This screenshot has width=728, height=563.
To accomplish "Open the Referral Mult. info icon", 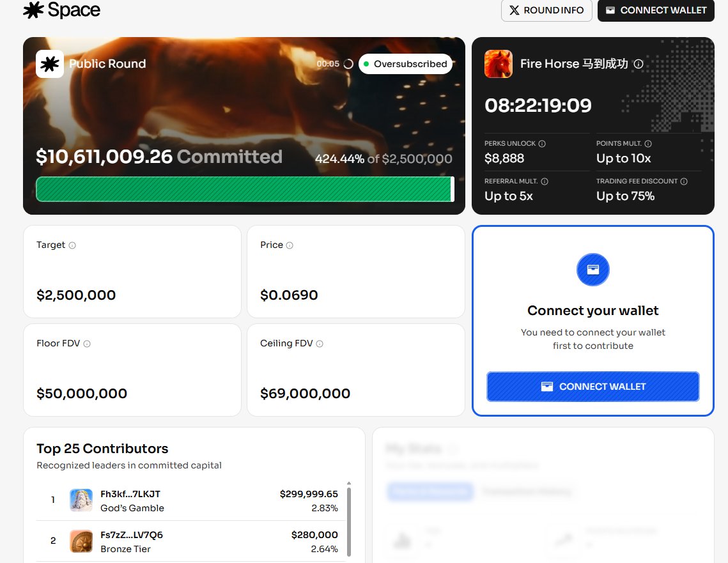I will [545, 181].
